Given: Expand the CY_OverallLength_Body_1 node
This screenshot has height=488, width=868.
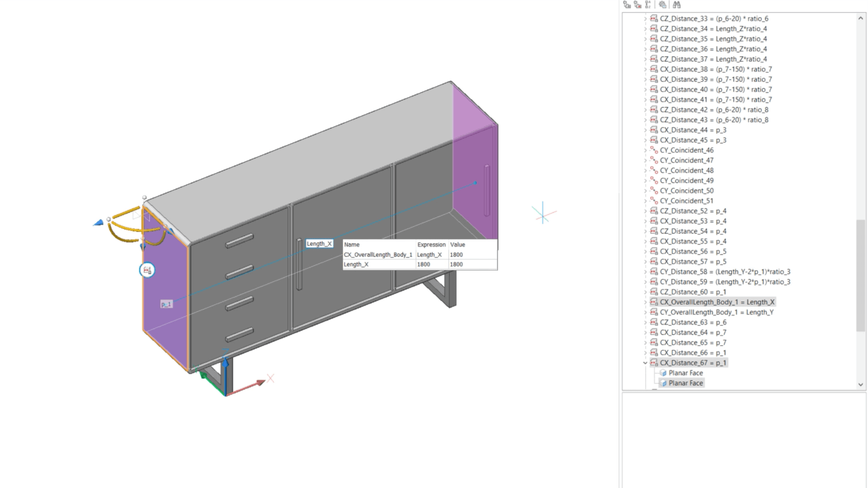Looking at the screenshot, I should tap(645, 312).
